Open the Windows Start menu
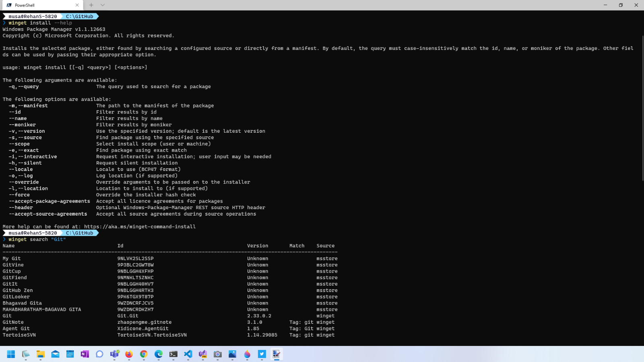 (11, 354)
